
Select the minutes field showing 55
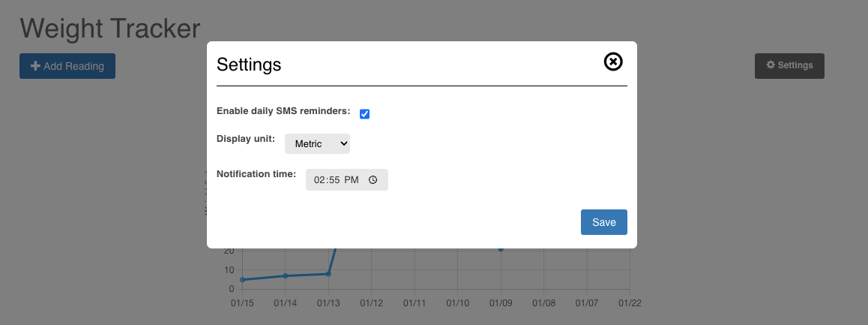point(334,180)
